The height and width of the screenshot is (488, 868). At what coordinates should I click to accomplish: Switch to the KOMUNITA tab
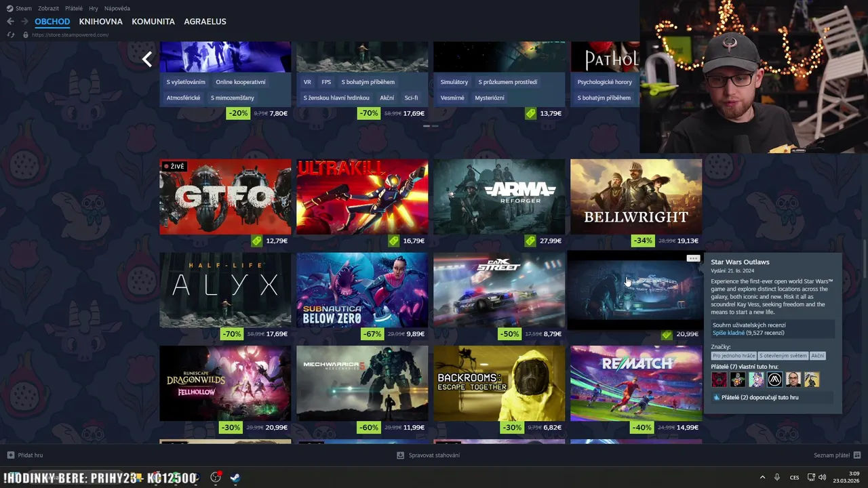click(x=153, y=22)
